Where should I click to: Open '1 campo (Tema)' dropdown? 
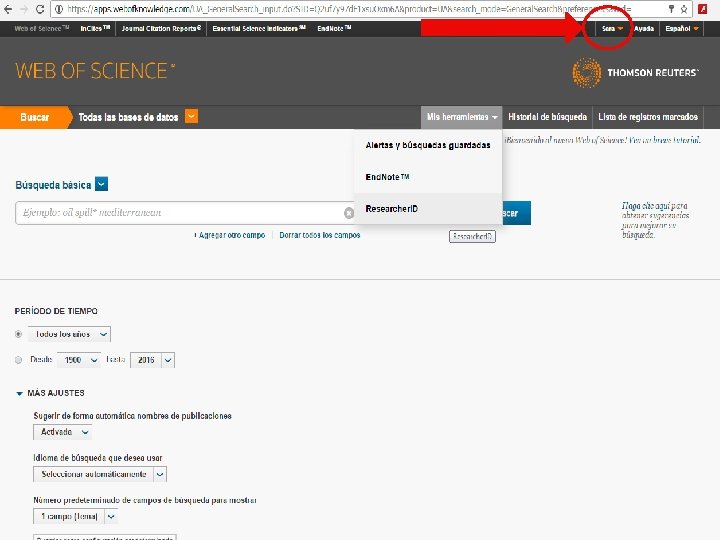pyautogui.click(x=76, y=516)
